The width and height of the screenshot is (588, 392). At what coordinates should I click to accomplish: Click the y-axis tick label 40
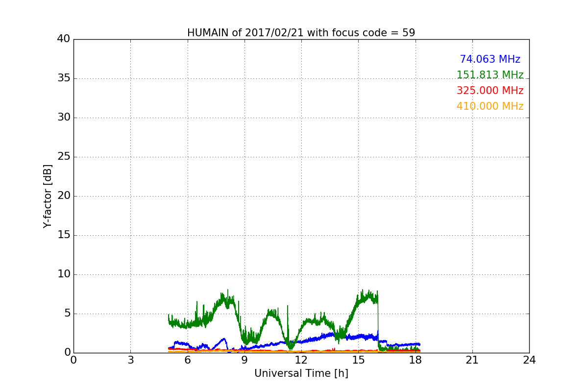[64, 39]
